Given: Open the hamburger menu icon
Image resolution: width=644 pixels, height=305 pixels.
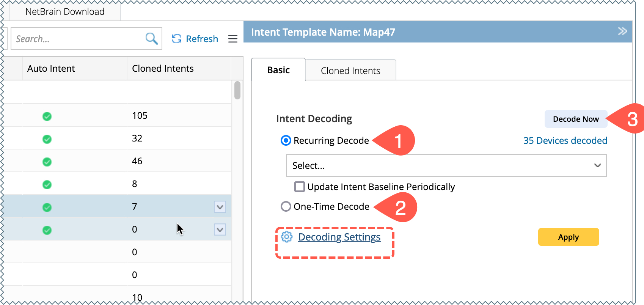Looking at the screenshot, I should pyautogui.click(x=233, y=39).
